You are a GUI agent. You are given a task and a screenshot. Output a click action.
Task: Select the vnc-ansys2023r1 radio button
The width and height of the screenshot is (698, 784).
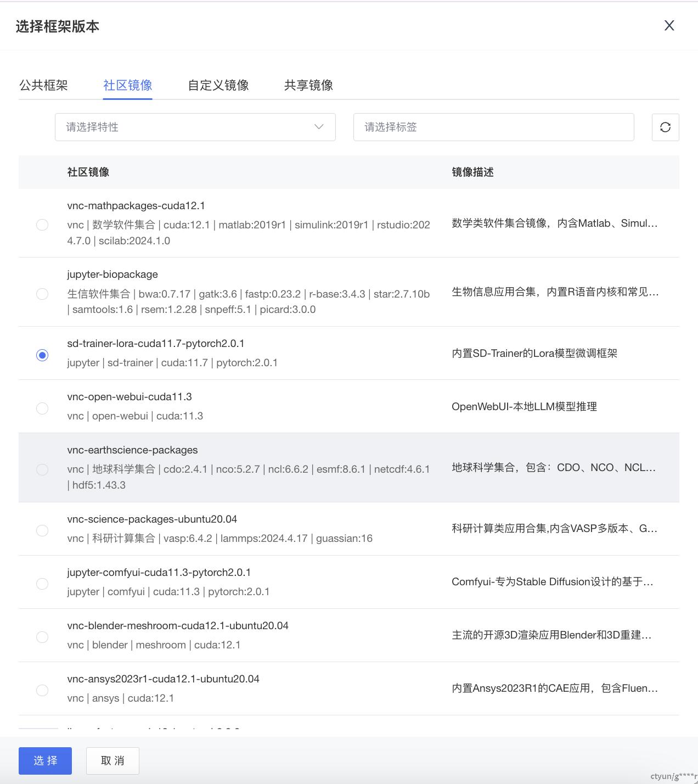coord(42,690)
